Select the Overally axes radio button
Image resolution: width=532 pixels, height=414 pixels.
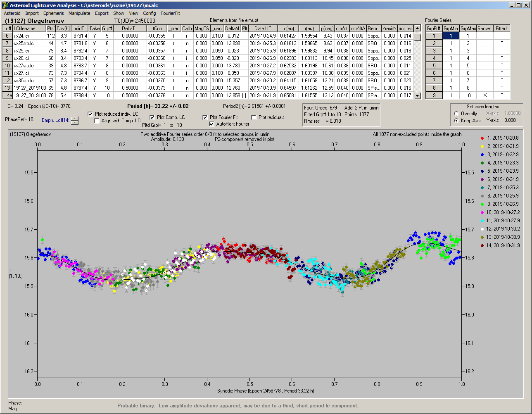[456, 114]
